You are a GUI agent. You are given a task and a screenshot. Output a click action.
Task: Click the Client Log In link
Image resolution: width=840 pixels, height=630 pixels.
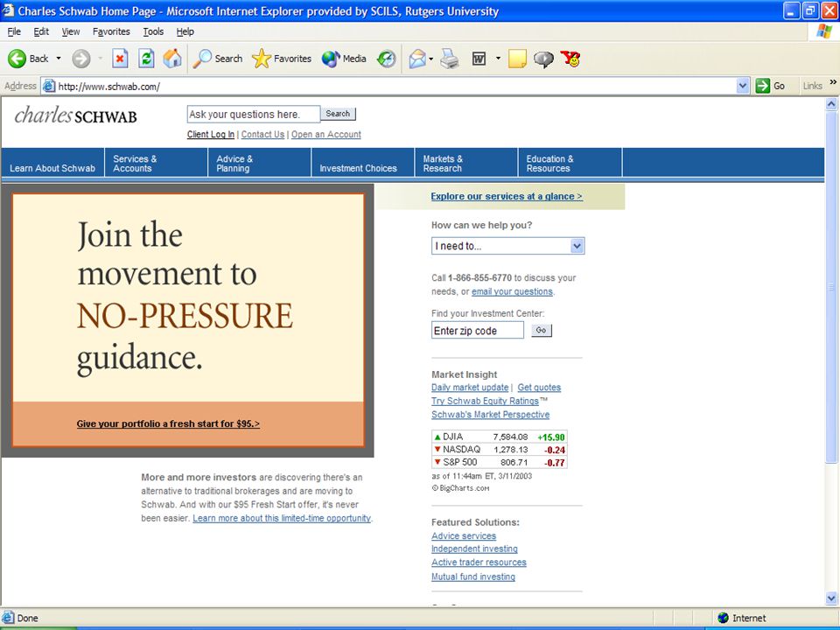pyautogui.click(x=211, y=135)
